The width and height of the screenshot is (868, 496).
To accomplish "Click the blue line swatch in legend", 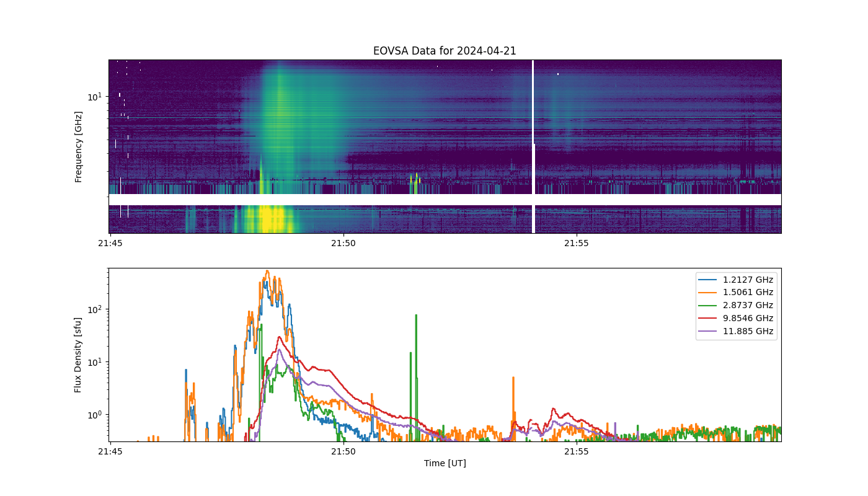I will 710,280.
